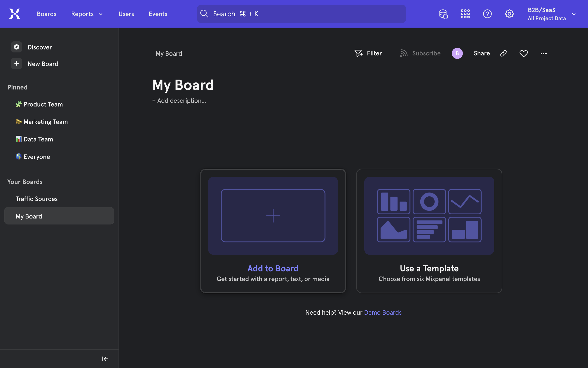Open Boards in top navigation
This screenshot has height=368, width=588.
(x=46, y=14)
